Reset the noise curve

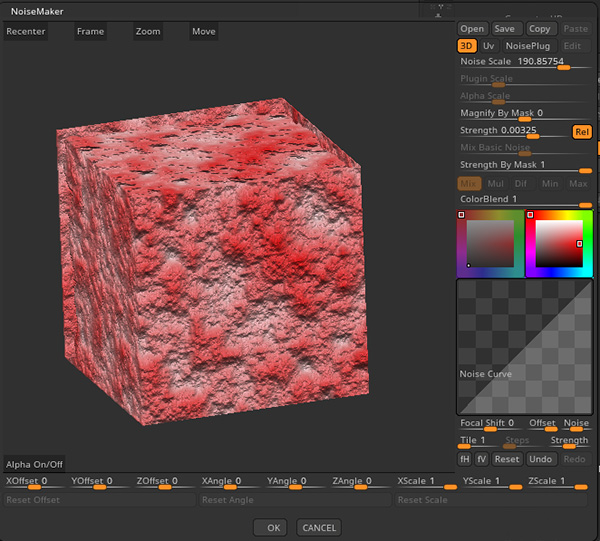(507, 459)
